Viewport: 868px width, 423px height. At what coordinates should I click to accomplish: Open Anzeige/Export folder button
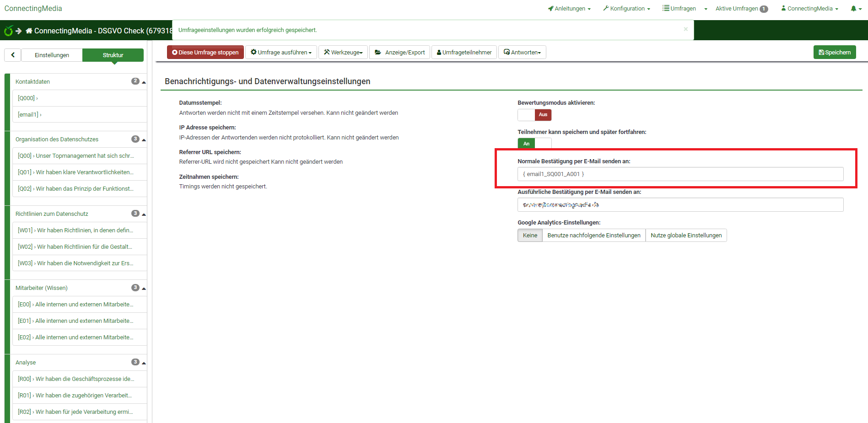tap(399, 53)
